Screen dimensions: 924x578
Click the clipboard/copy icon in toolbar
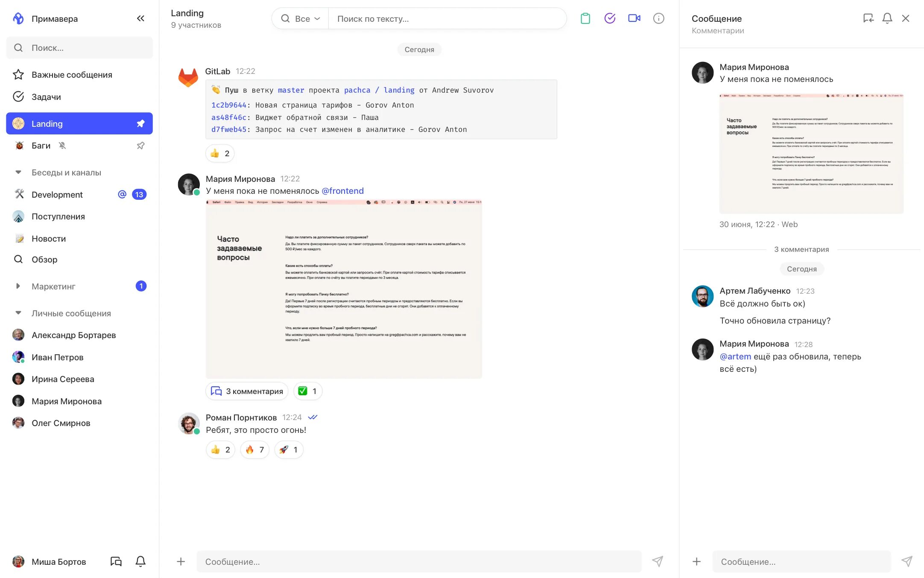[585, 19]
